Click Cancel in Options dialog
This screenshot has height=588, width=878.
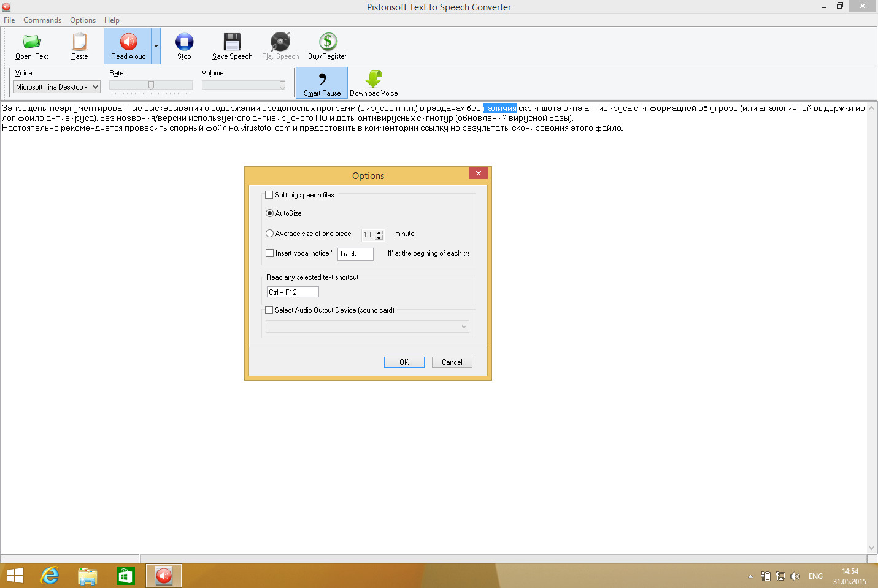click(452, 362)
